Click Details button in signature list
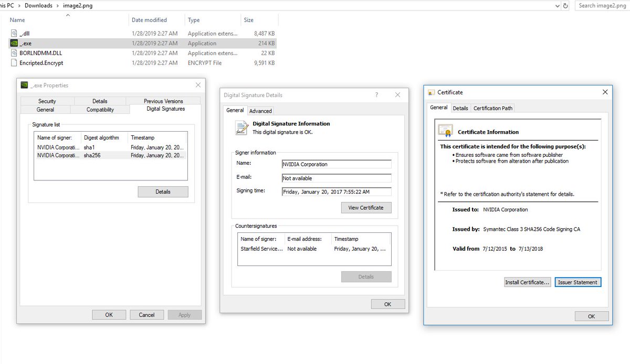This screenshot has height=364, width=630. pos(163,191)
